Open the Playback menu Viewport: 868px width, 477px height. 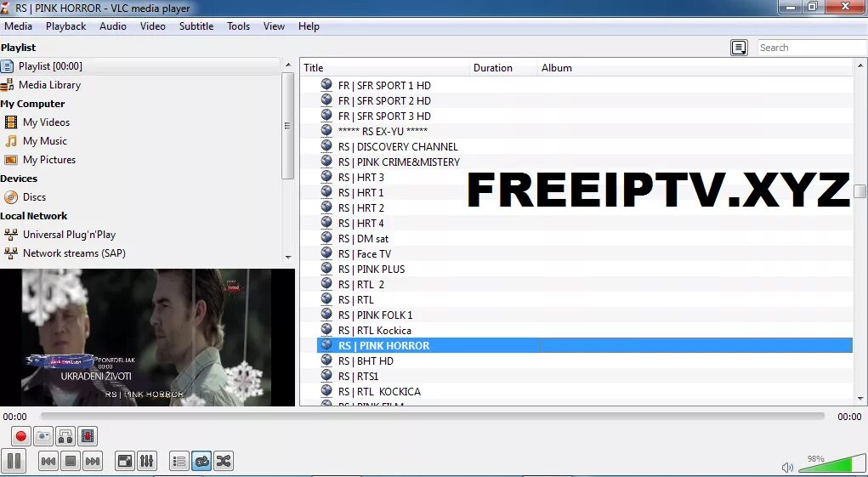[65, 26]
